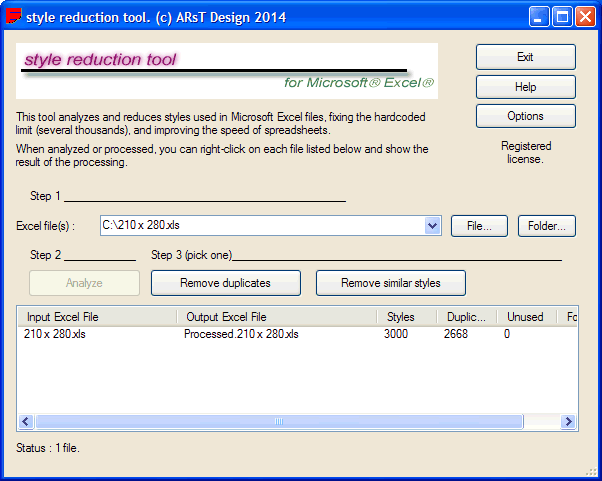602x481 pixels.
Task: Click the Registered license text
Action: pos(526,152)
